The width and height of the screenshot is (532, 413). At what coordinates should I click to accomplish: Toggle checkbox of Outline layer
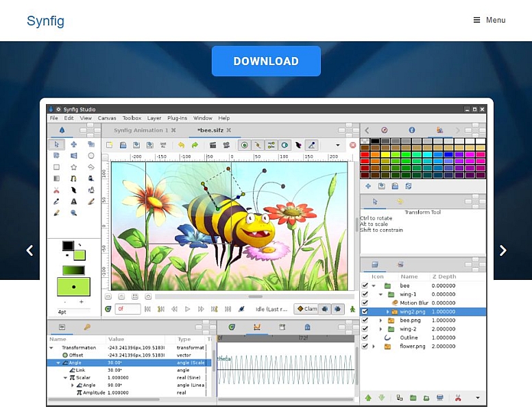[x=365, y=338]
